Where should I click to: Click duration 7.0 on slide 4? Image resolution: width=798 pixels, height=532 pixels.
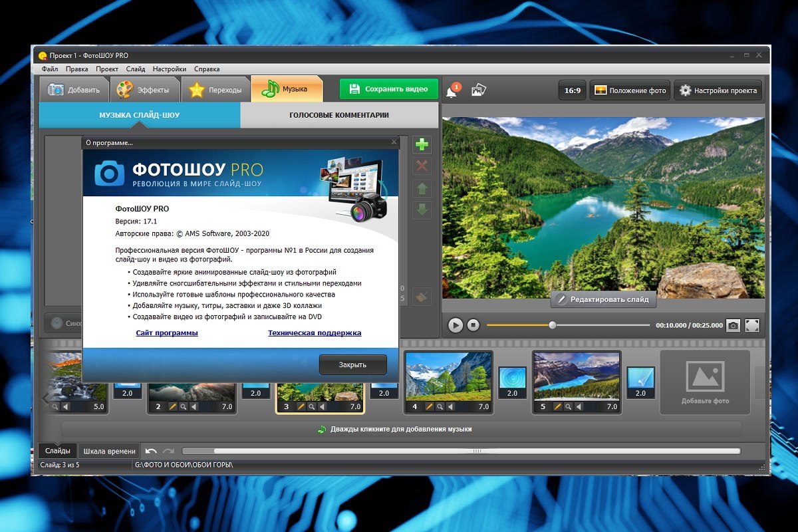(x=483, y=406)
